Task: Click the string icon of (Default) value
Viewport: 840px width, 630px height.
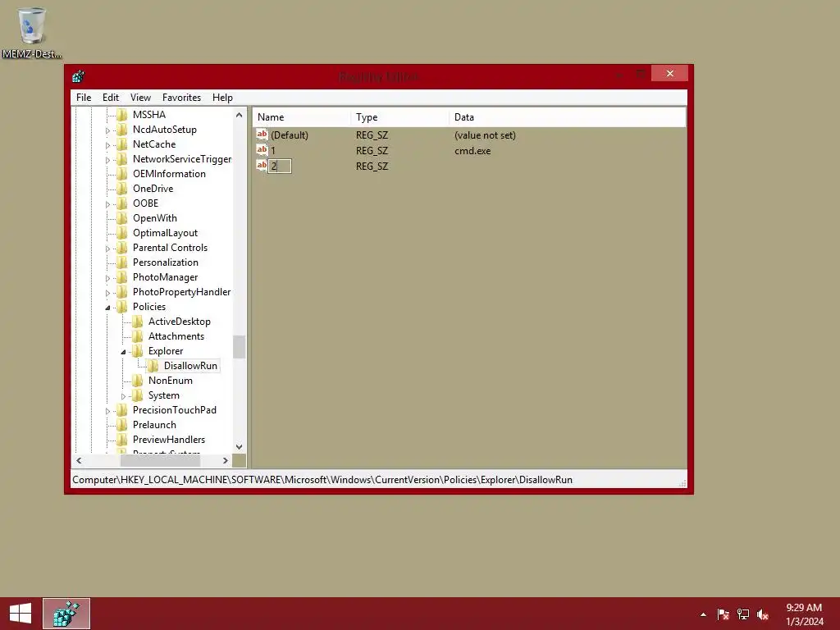Action: click(262, 135)
